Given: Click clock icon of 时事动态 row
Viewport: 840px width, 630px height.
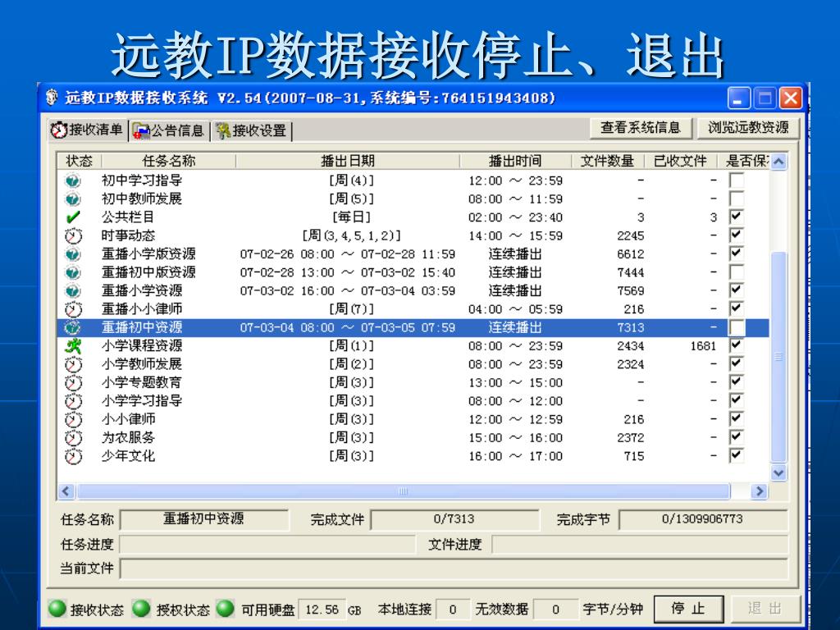Looking at the screenshot, I should pos(73,235).
